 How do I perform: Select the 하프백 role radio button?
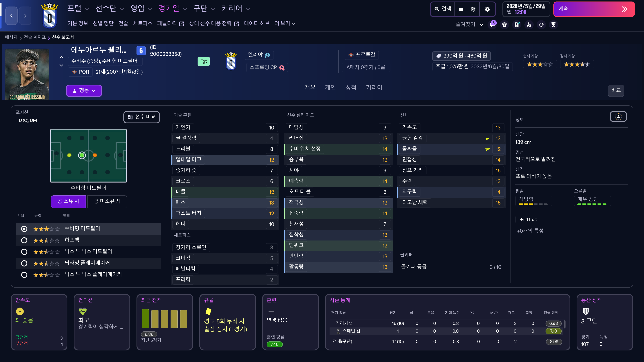[x=24, y=240]
